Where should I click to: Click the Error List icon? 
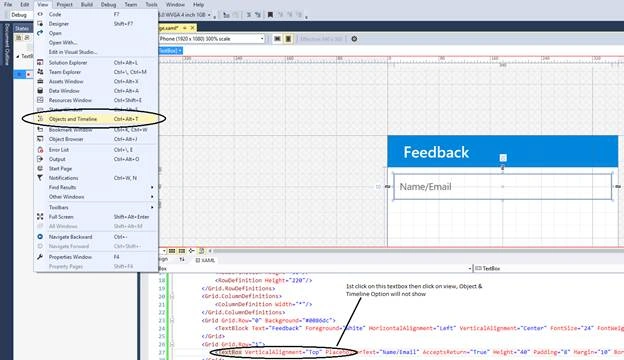(x=40, y=150)
